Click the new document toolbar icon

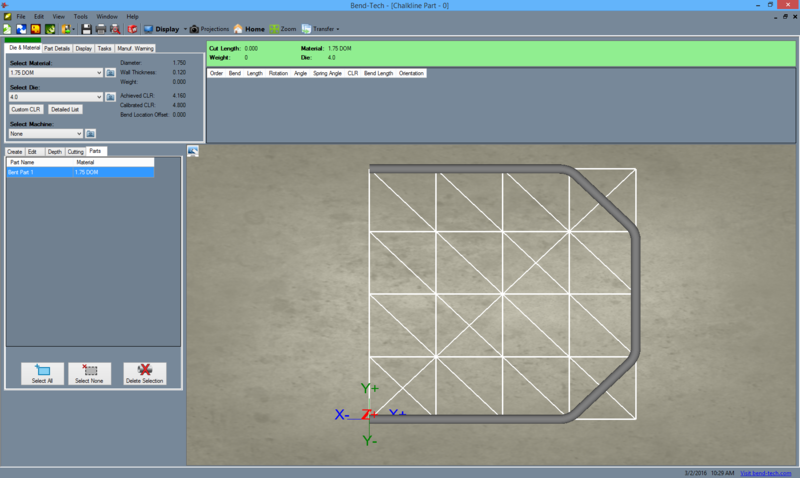(7, 29)
